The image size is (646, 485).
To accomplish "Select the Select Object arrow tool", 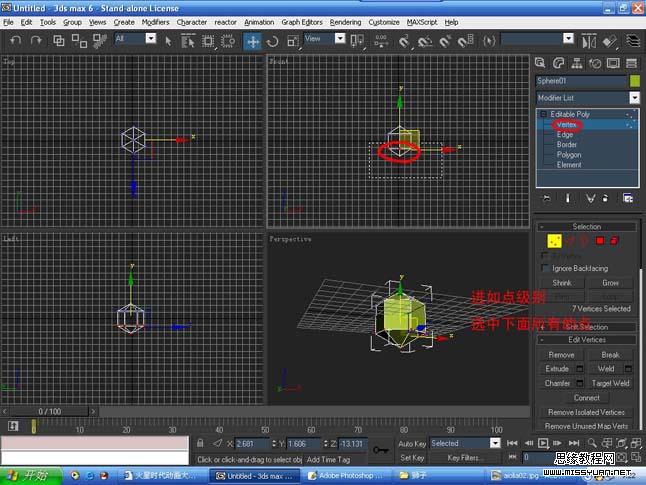I will click(x=168, y=41).
